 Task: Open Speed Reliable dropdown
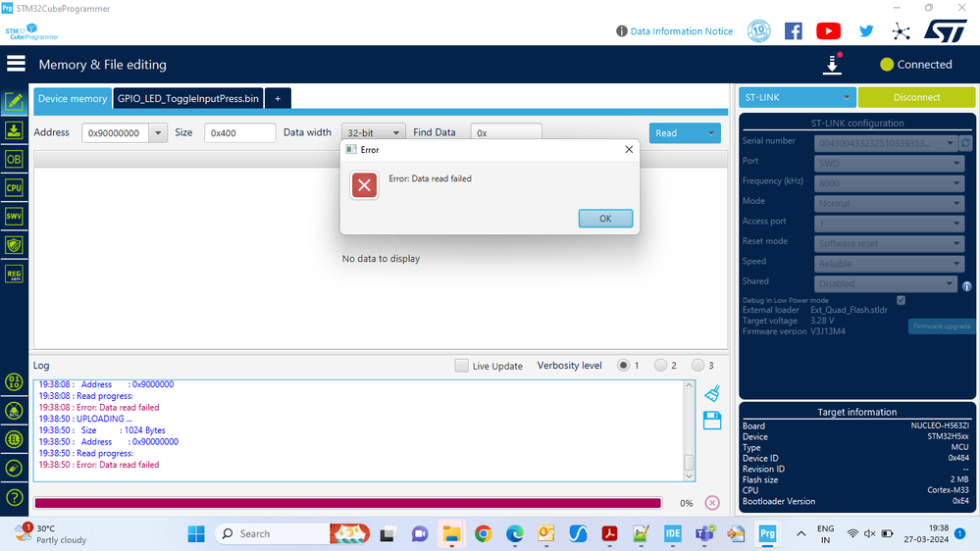coord(889,263)
